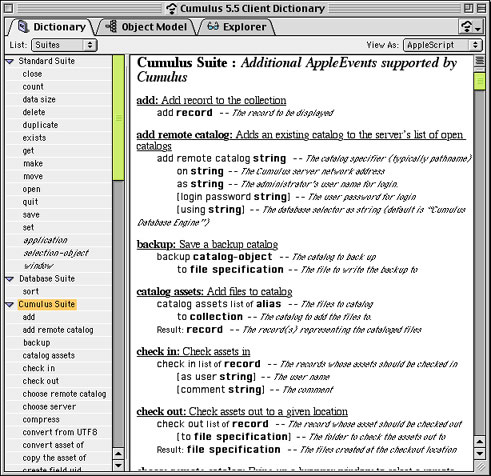The height and width of the screenshot is (476, 491).
Task: Select the save command
Action: [31, 215]
